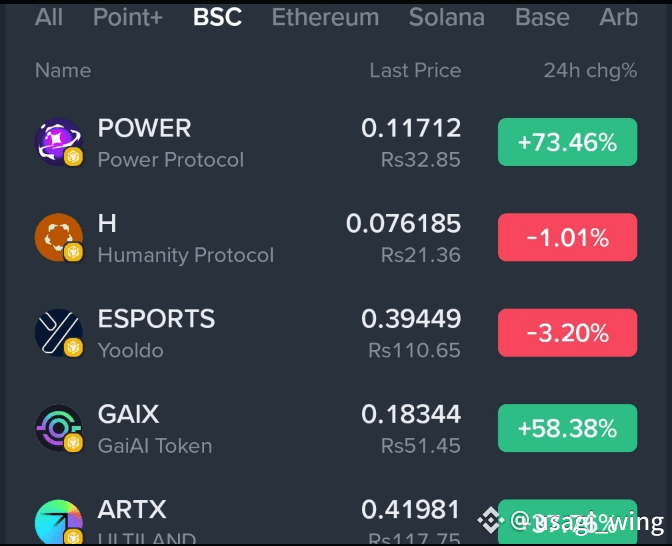Image resolution: width=672 pixels, height=546 pixels.
Task: Tap the POWER token purple planet icon
Action: point(59,142)
